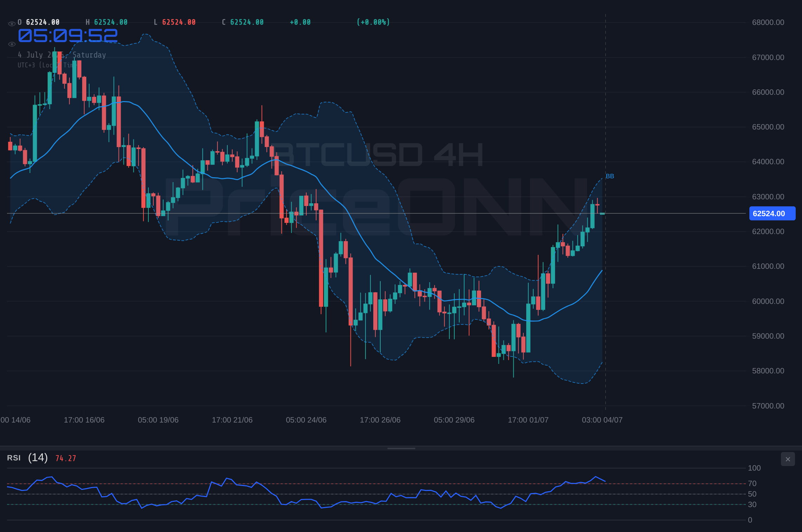Viewport: 802px width, 532px height.
Task: Toggle the eye icon beside the OHLC values
Action: [12, 24]
